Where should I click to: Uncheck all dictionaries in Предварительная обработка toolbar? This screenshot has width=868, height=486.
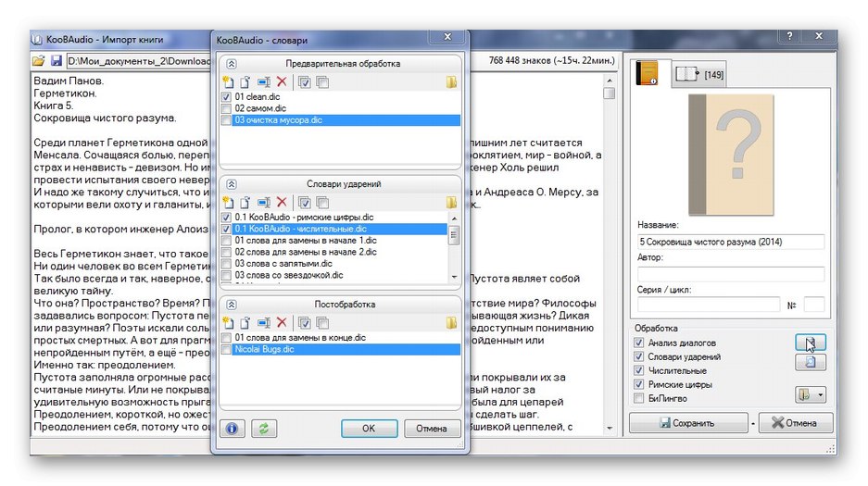pyautogui.click(x=322, y=82)
